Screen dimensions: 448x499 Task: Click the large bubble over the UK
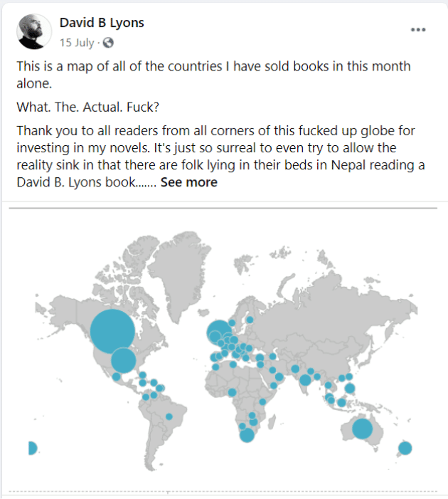(x=219, y=332)
